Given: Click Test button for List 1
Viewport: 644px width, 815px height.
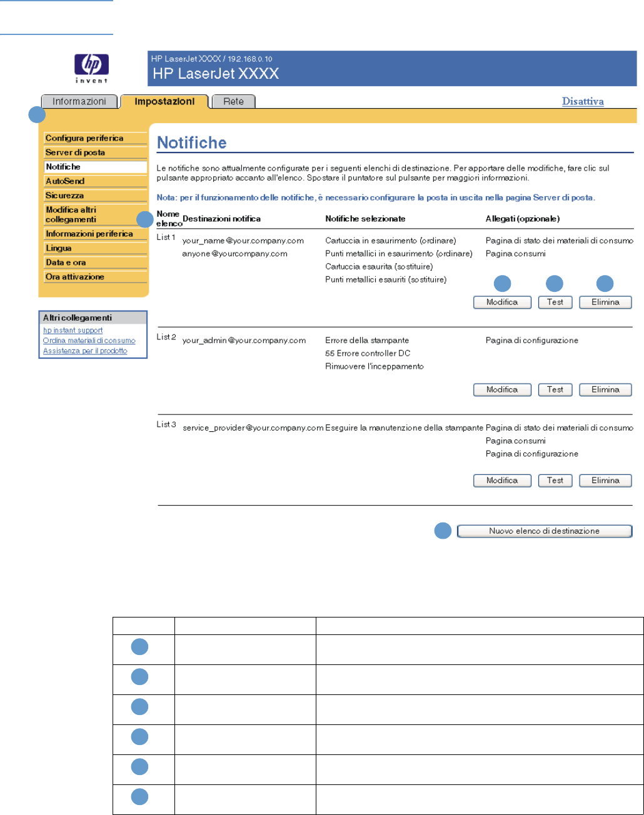Looking at the screenshot, I should click(555, 302).
